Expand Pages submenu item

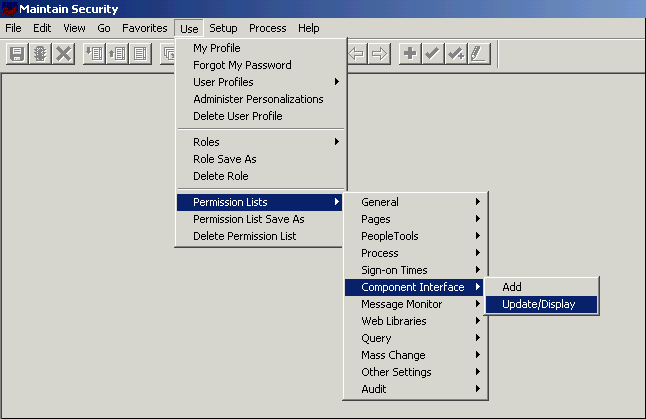(x=415, y=219)
